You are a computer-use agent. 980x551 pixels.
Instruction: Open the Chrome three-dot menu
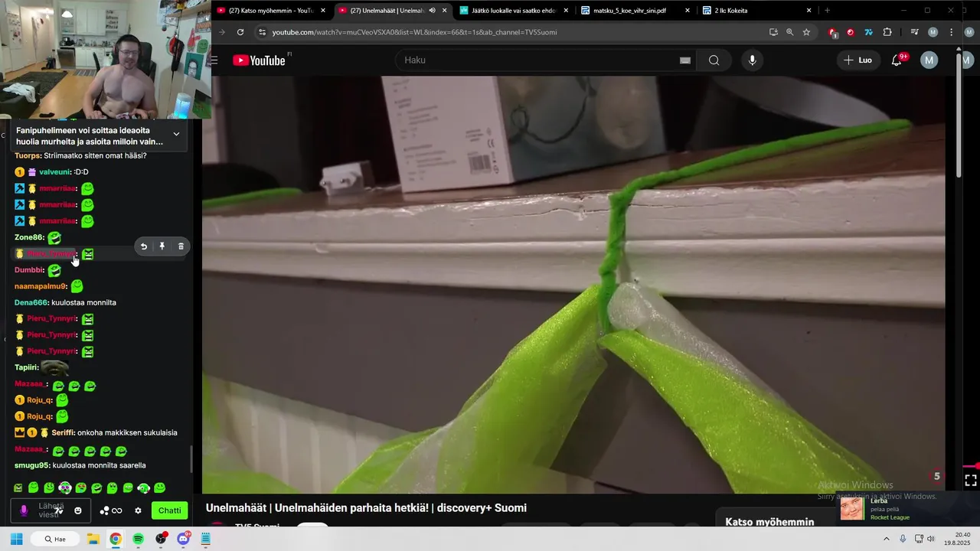coord(951,32)
